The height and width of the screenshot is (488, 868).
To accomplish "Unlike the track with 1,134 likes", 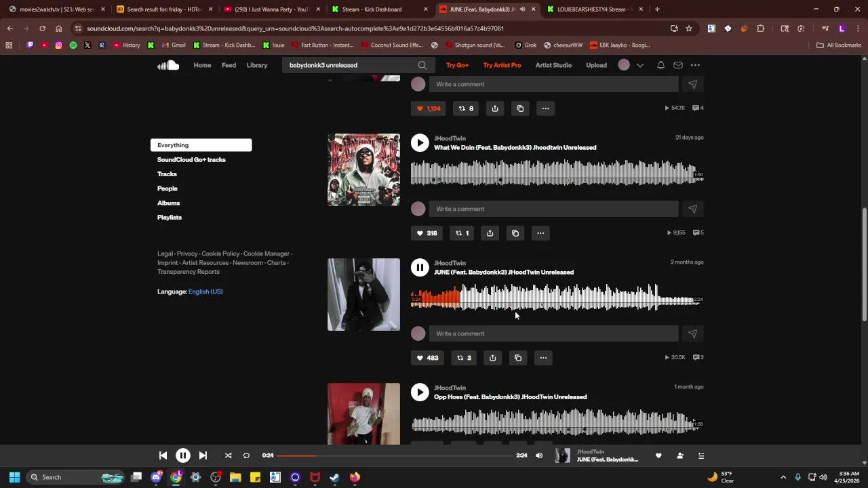I will pyautogui.click(x=429, y=108).
